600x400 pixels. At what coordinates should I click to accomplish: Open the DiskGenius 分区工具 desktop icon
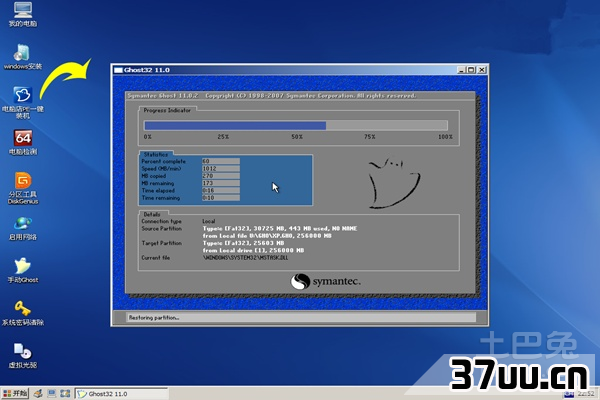[23, 188]
